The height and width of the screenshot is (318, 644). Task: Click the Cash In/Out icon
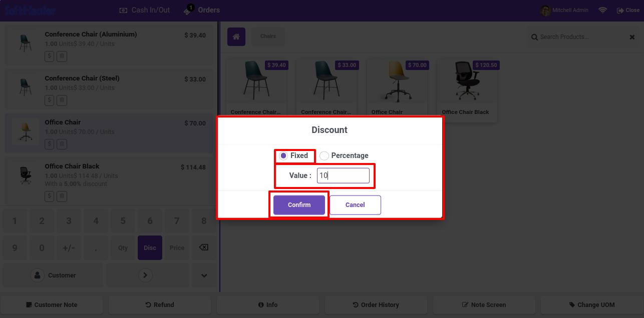click(x=123, y=10)
